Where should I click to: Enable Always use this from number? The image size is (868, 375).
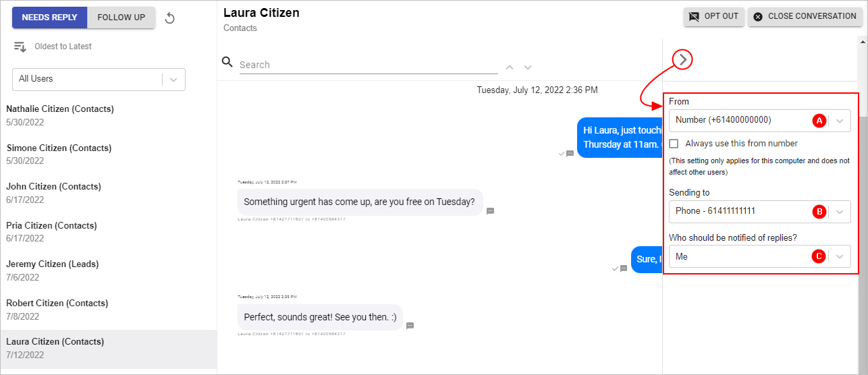click(x=674, y=144)
